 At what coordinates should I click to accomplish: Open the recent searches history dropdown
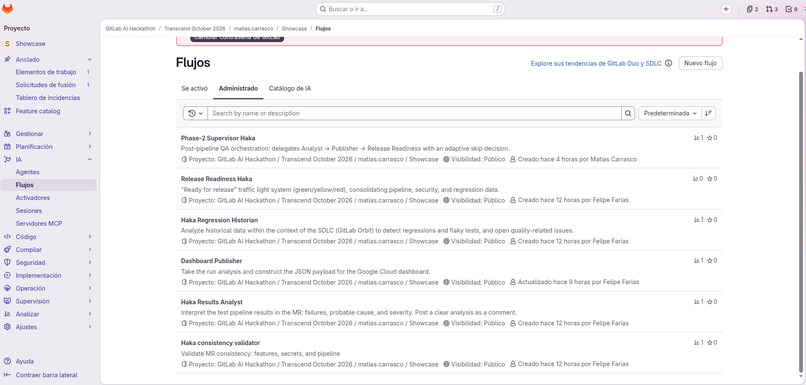195,113
